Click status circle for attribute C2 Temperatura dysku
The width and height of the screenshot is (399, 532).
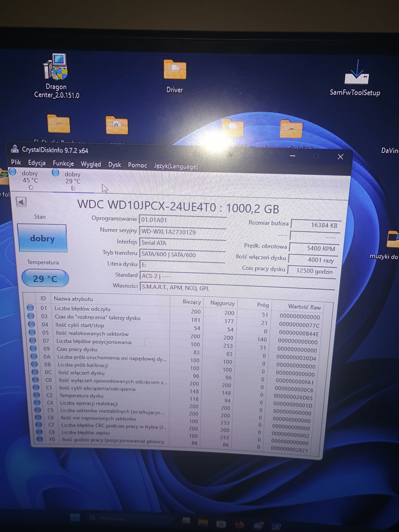coord(37,395)
